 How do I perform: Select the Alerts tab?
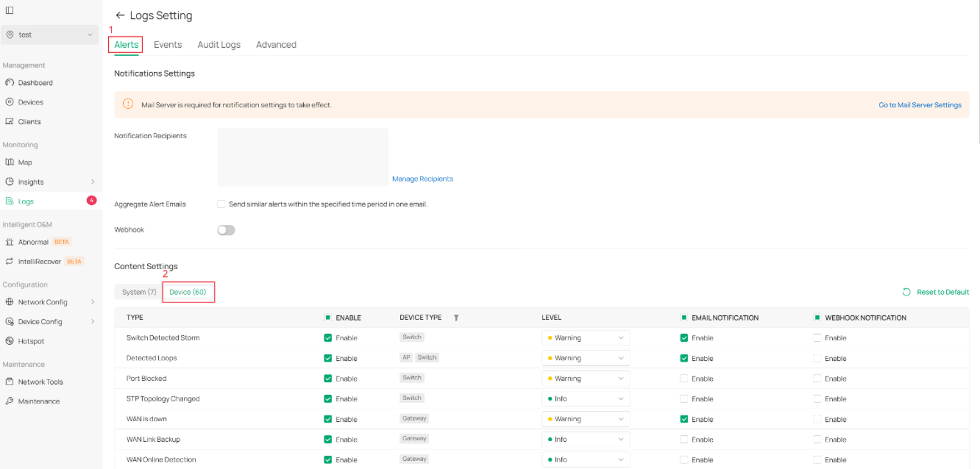[126, 44]
